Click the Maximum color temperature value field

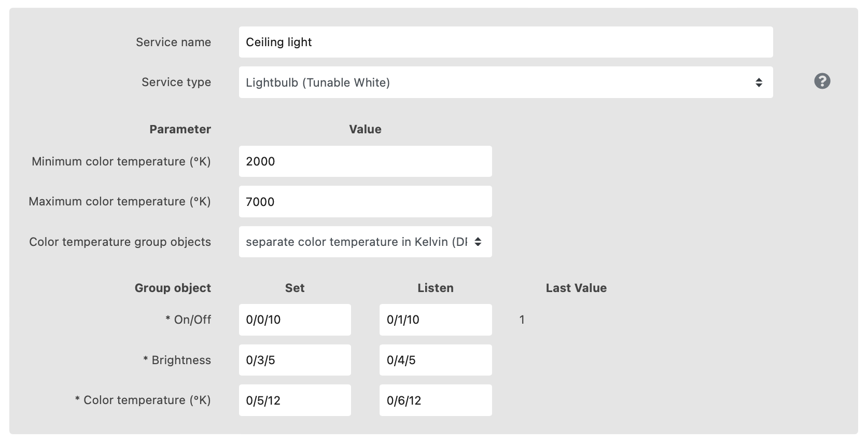pyautogui.click(x=365, y=202)
